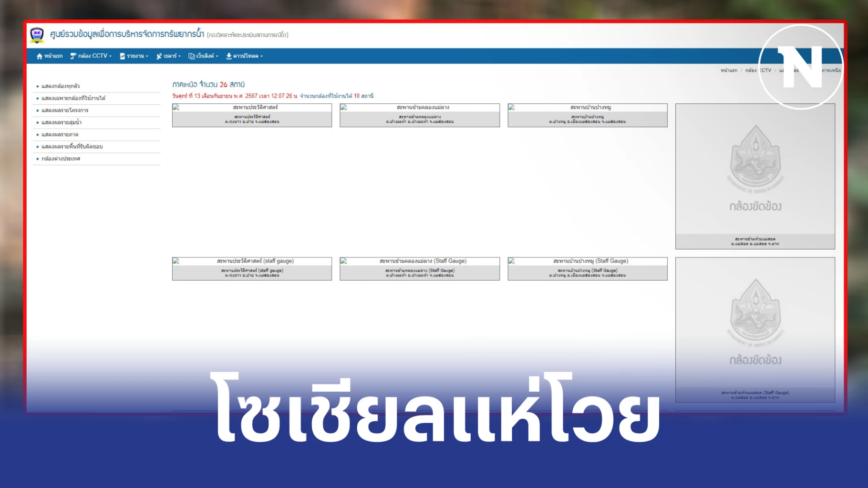Click the water resources center logo
This screenshot has height=488, width=868.
[x=37, y=35]
